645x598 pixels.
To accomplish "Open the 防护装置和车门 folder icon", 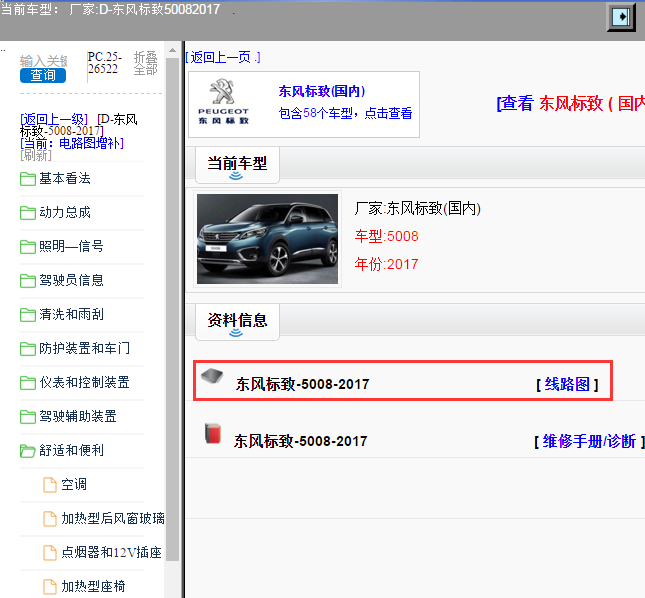I will (28, 349).
